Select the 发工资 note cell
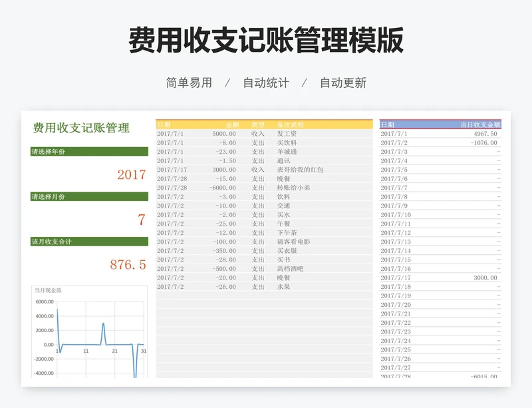The height and width of the screenshot is (408, 532). tap(287, 134)
